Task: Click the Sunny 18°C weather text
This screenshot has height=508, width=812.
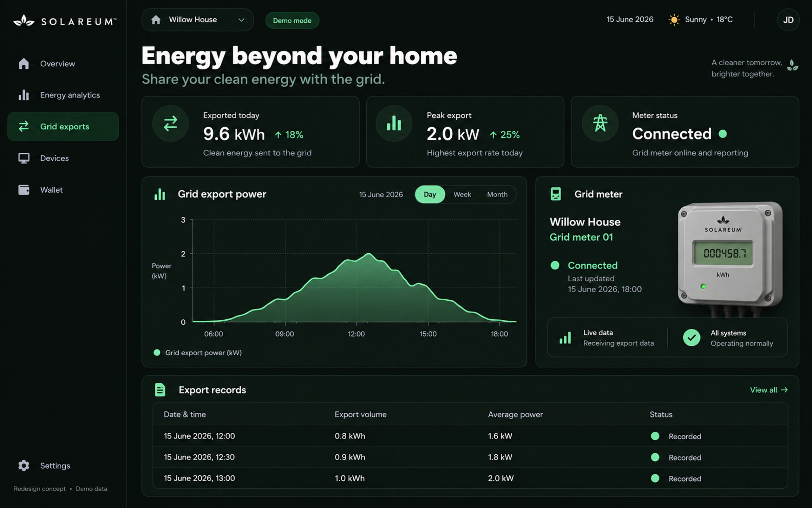Action: 709,19
